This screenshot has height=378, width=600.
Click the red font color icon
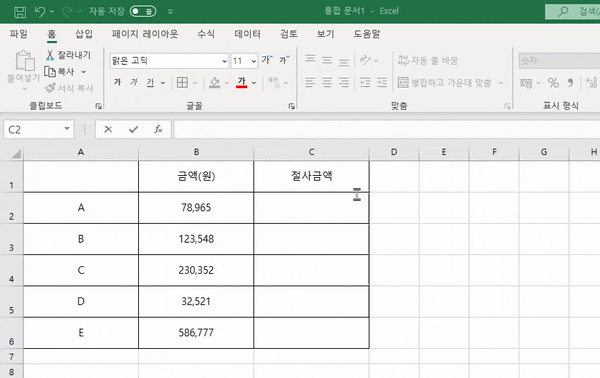[241, 82]
